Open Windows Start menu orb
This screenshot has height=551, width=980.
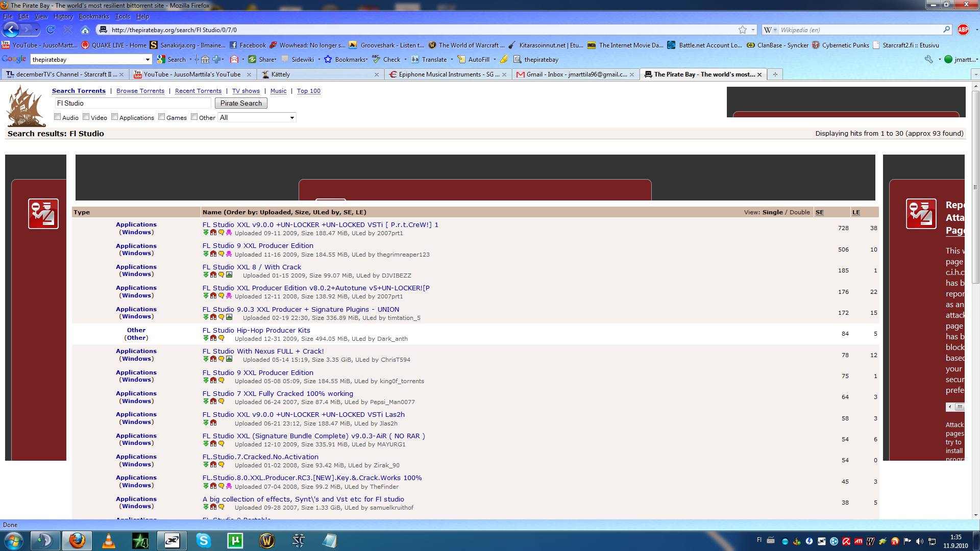click(14, 540)
